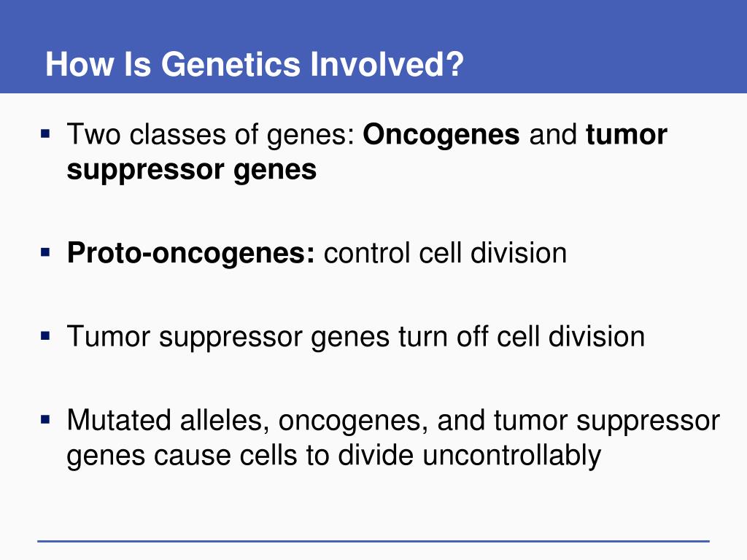Click the text 'Two classes of genes:'

(x=211, y=135)
